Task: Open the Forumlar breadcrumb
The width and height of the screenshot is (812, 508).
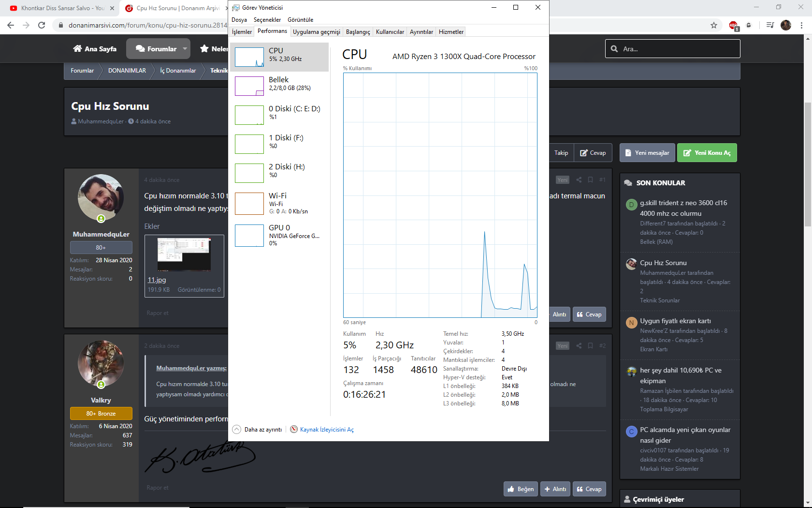Action: (x=82, y=71)
